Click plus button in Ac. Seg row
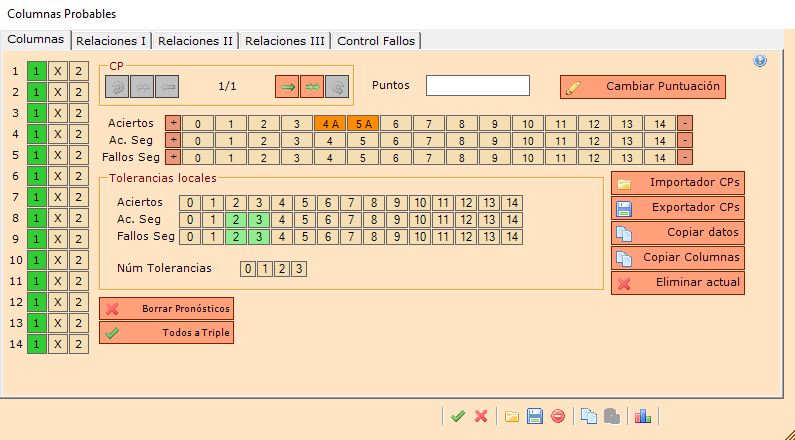Viewport: 795px width, 440px height. (173, 140)
